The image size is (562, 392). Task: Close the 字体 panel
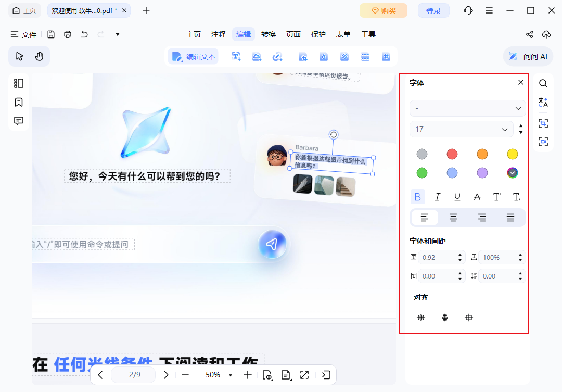click(x=521, y=82)
